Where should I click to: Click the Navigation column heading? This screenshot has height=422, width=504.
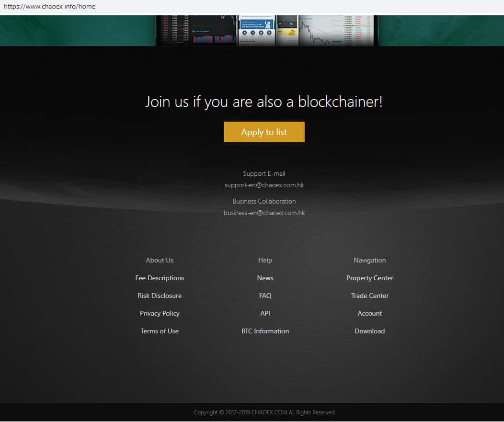[x=370, y=260]
